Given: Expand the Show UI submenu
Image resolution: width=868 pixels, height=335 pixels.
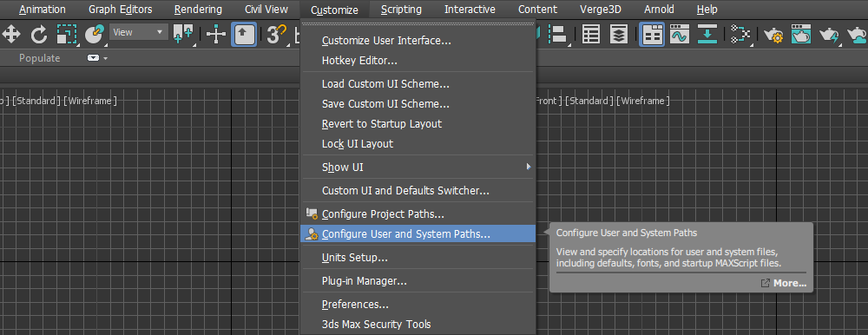Looking at the screenshot, I should 418,167.
